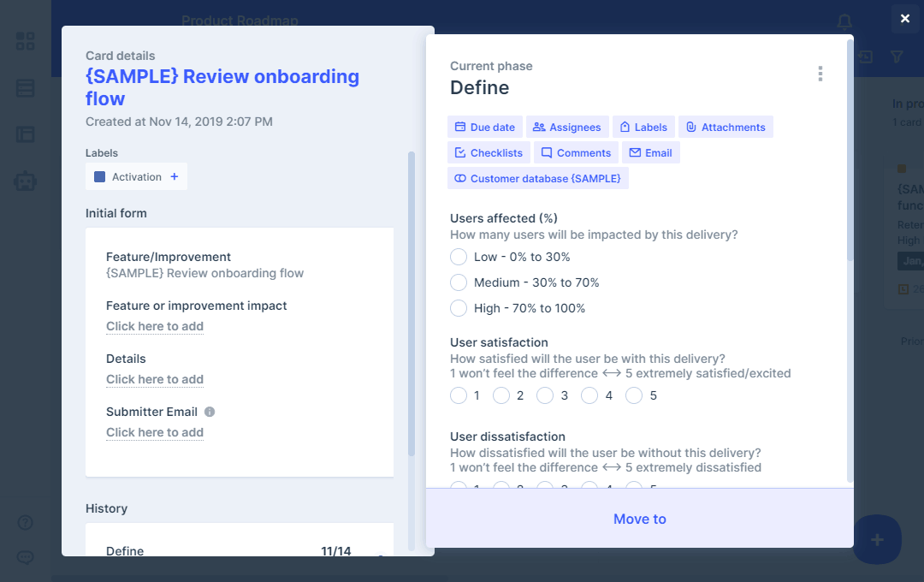Open Customer database {SAMPLE} connection
Screen dimensions: 924x582
click(537, 179)
